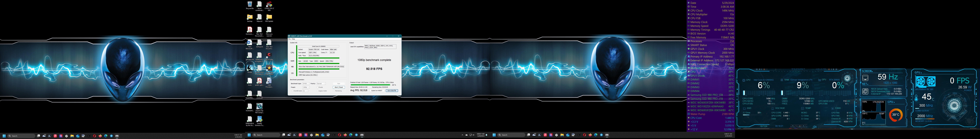This screenshot has width=980, height=139.
Task: Click the 92.518 FPS result text
Action: 374,69
